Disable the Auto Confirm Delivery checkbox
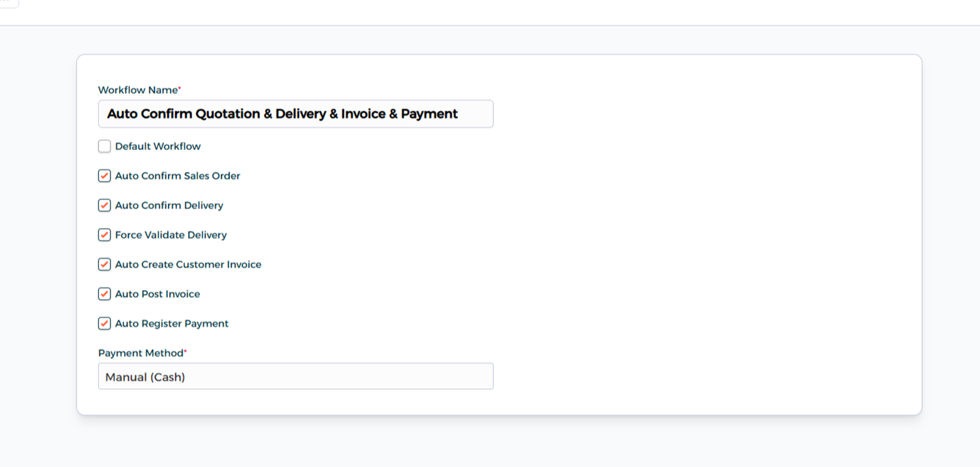 pos(105,205)
